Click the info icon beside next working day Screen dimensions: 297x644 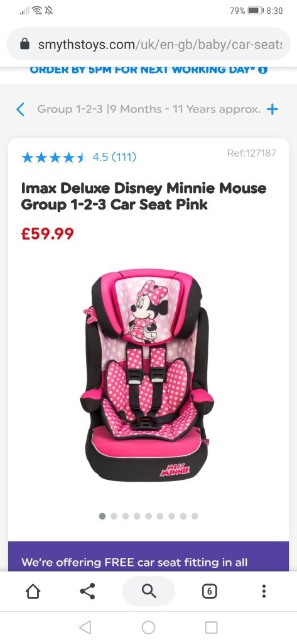pyautogui.click(x=263, y=70)
